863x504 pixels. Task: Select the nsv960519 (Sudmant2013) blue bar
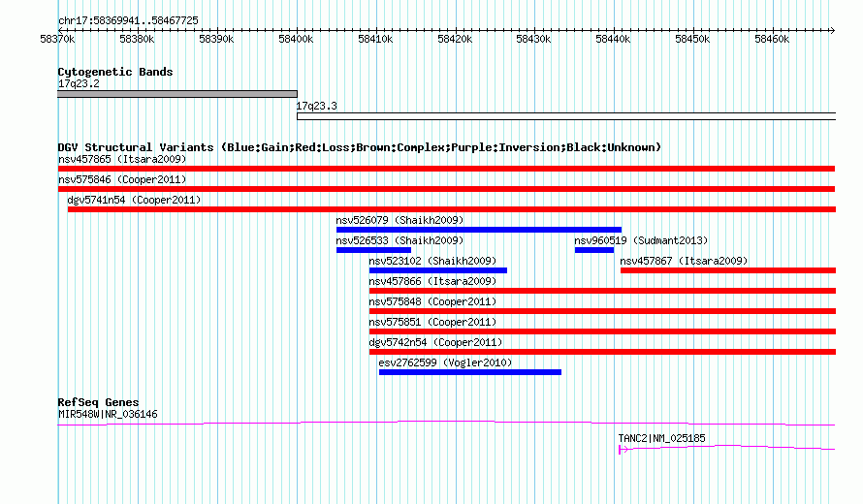click(x=594, y=250)
